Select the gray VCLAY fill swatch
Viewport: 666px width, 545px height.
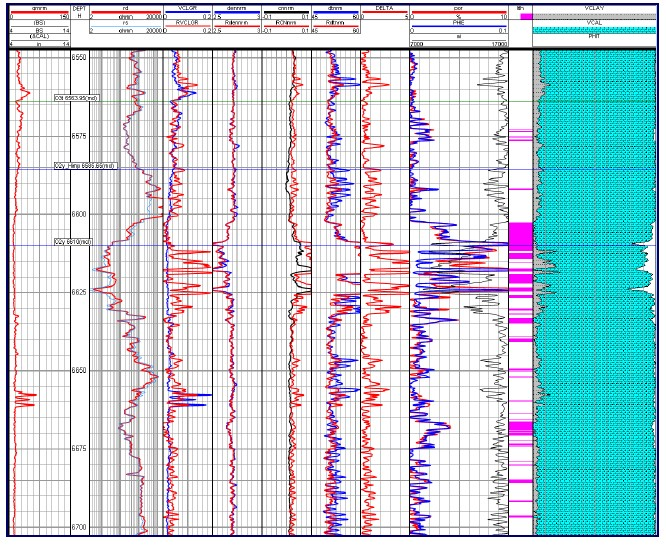coord(596,17)
